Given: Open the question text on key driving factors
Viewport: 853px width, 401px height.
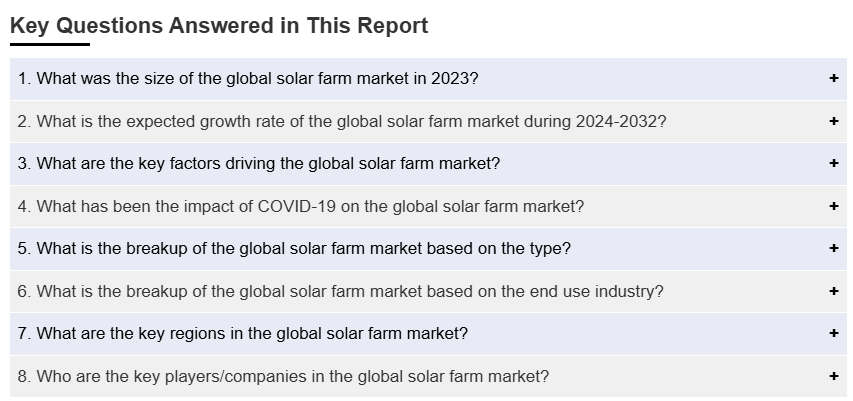Looking at the screenshot, I should pyautogui.click(x=259, y=164).
